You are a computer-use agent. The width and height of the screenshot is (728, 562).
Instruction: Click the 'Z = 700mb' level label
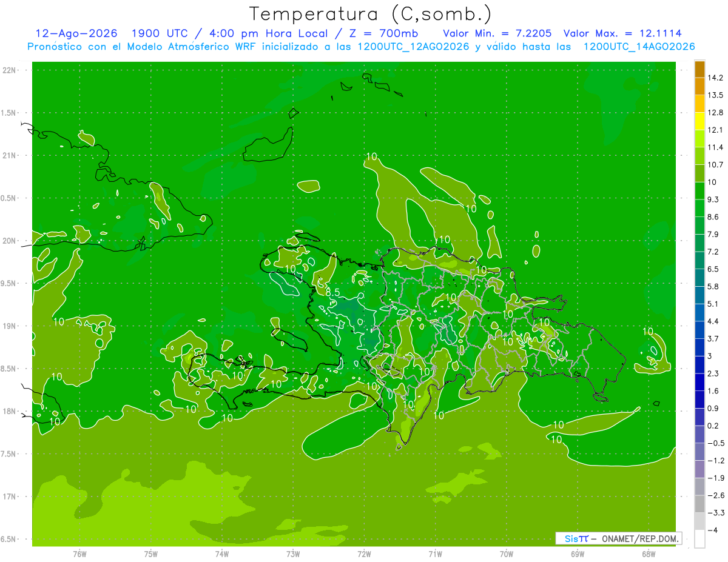[x=383, y=33]
